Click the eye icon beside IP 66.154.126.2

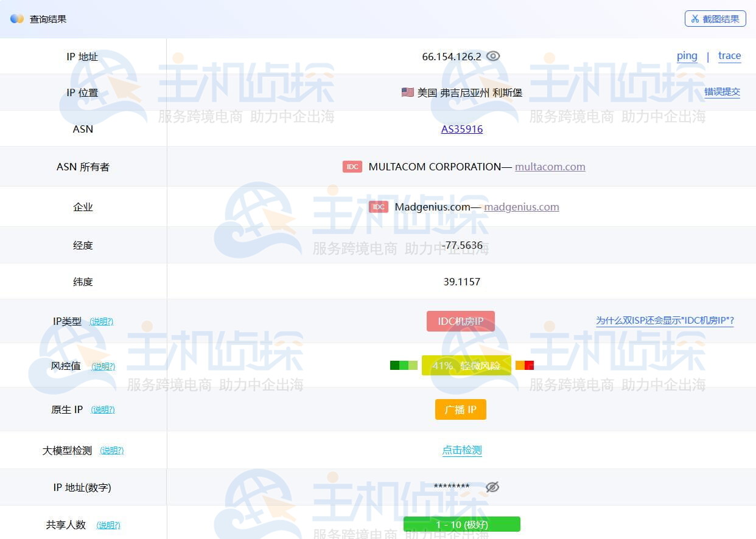tap(493, 56)
